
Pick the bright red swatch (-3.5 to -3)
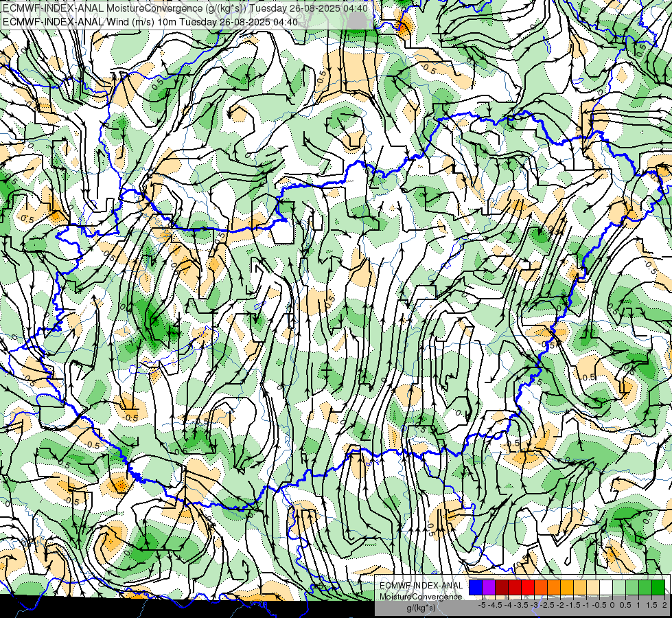click(528, 587)
